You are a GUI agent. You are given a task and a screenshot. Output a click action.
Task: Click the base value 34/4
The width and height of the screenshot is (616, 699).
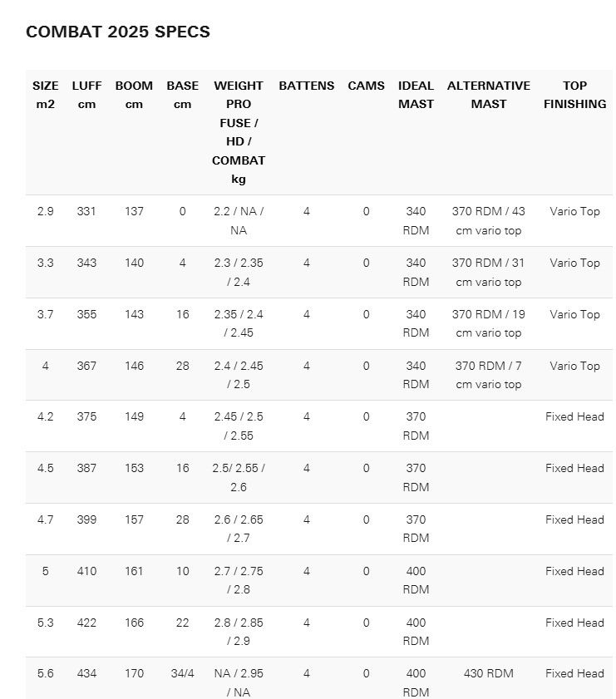(182, 673)
